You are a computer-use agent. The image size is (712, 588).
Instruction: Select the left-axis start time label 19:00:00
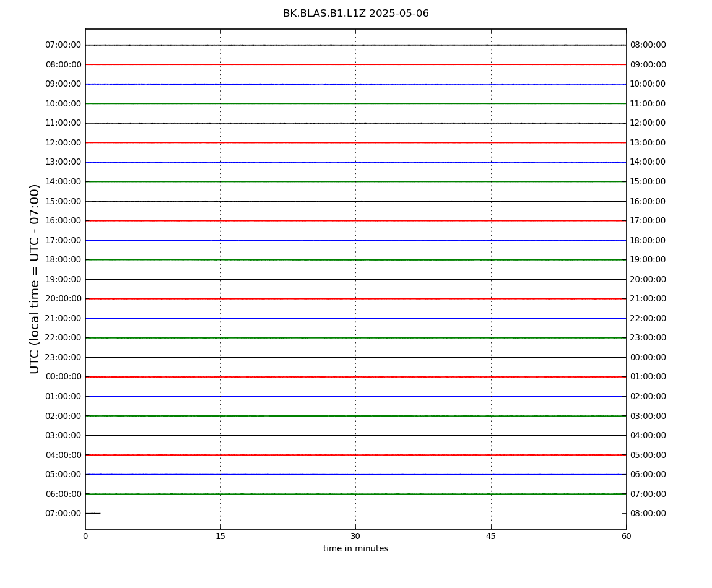point(64,279)
